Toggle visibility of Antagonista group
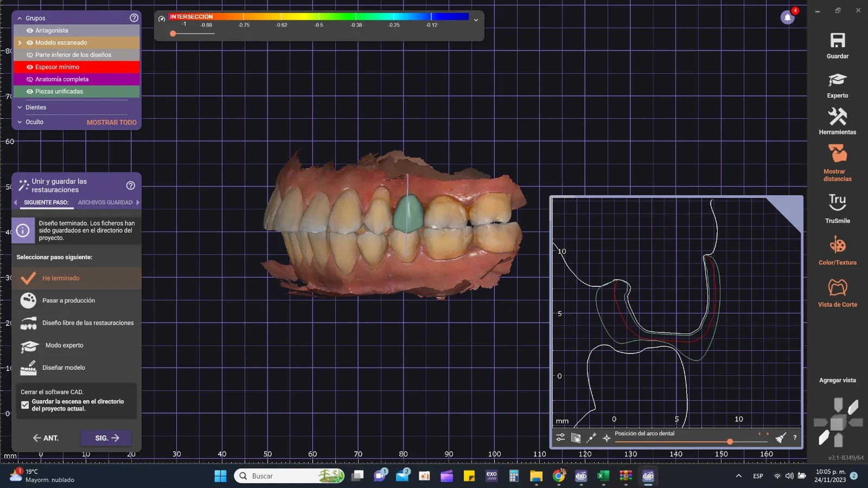Viewport: 868px width, 488px height. (30, 31)
